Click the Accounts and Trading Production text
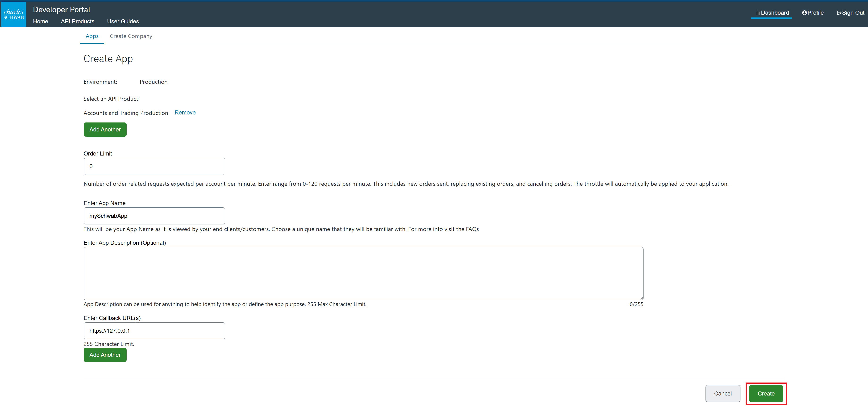The width and height of the screenshot is (868, 408). pyautogui.click(x=126, y=113)
